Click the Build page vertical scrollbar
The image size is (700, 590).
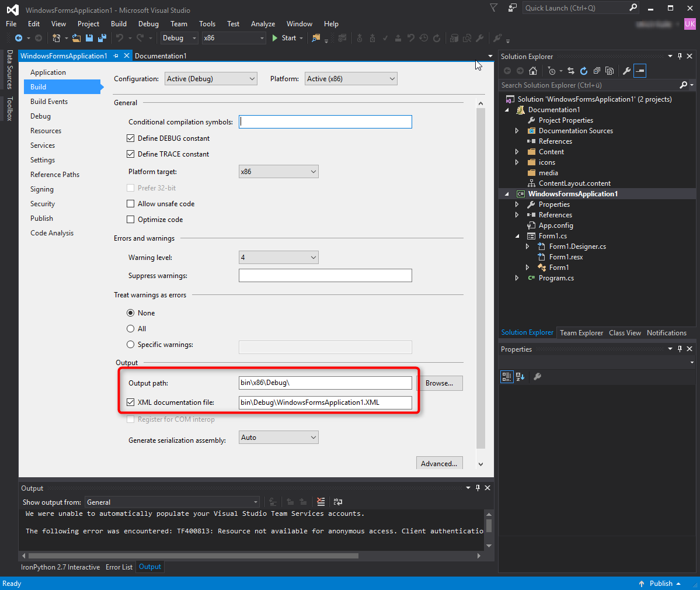(481, 278)
